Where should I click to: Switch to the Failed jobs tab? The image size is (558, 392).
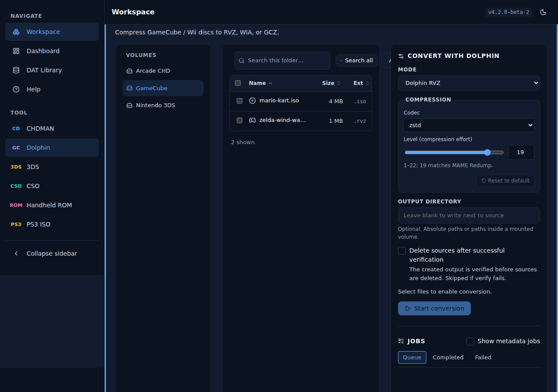coord(483,358)
